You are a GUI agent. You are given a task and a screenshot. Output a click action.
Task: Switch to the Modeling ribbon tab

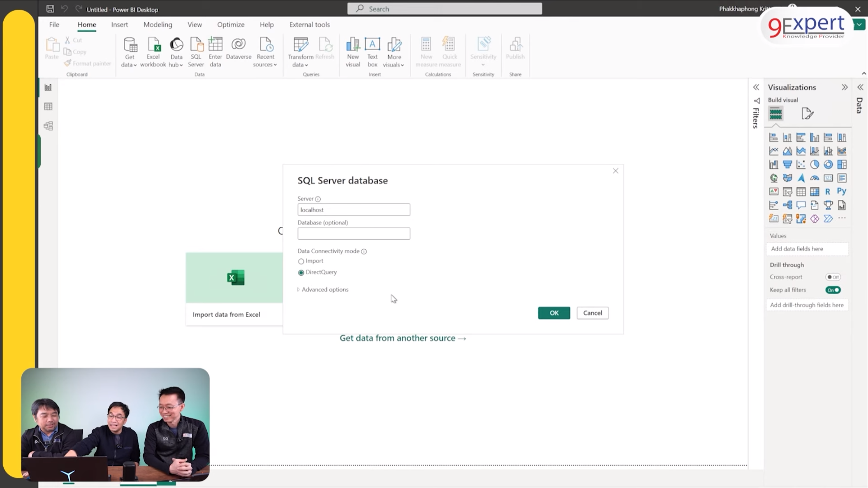[157, 25]
